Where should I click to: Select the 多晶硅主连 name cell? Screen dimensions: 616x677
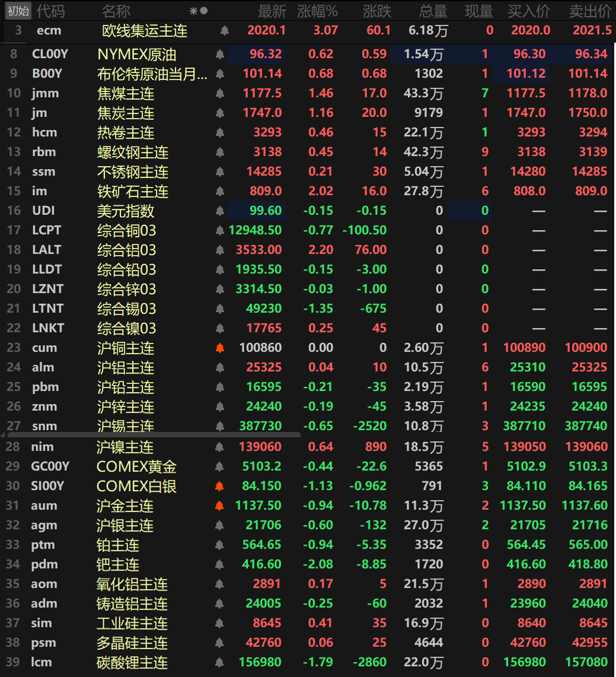coord(132,643)
